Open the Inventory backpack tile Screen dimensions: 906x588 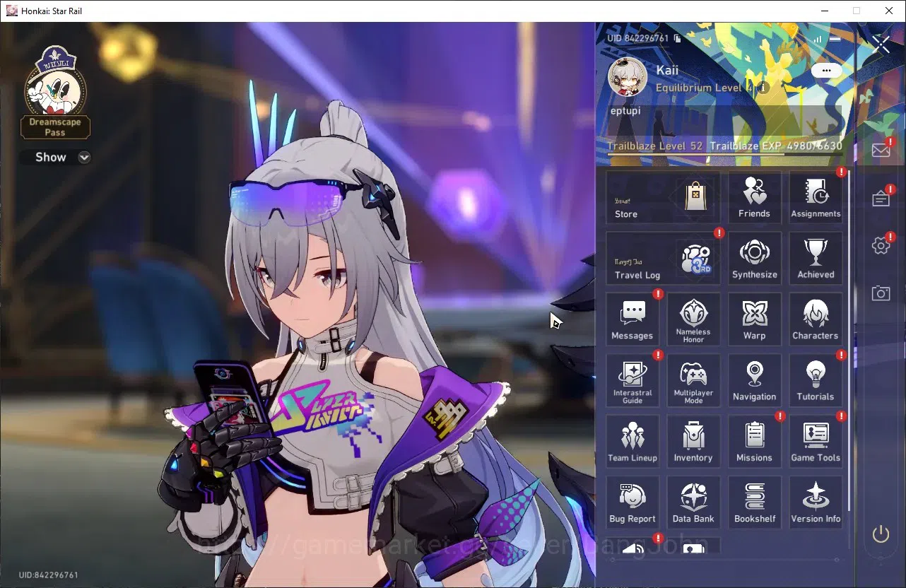coord(693,442)
